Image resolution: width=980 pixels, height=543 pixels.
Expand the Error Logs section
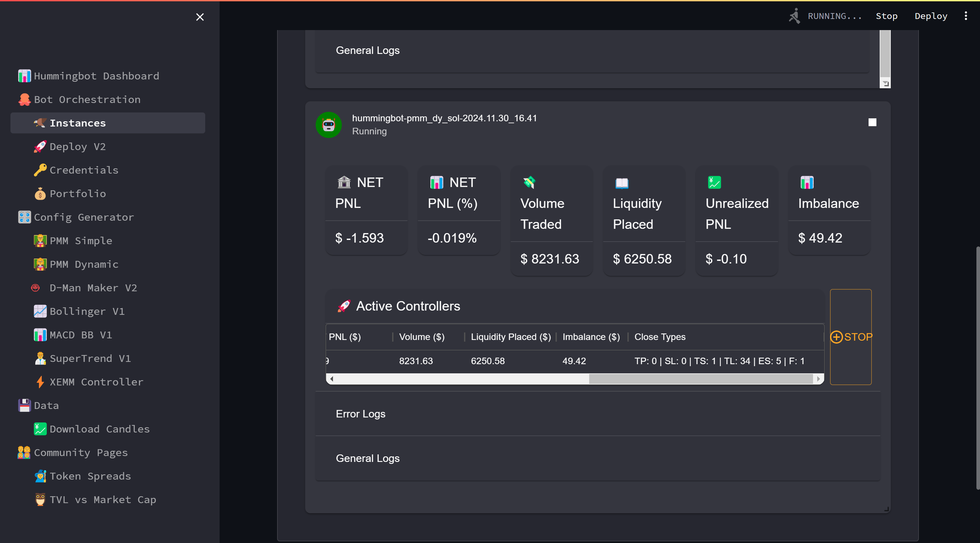[598, 414]
